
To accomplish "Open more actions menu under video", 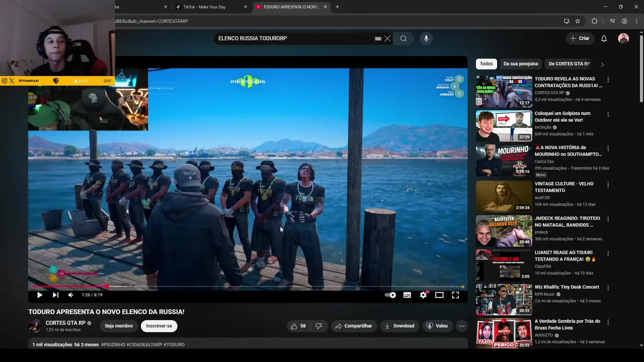I will pyautogui.click(x=461, y=326).
